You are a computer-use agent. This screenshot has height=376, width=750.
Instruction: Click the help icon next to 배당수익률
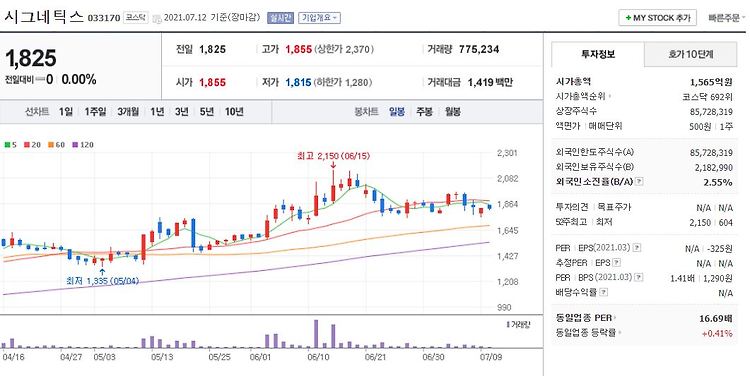604,292
